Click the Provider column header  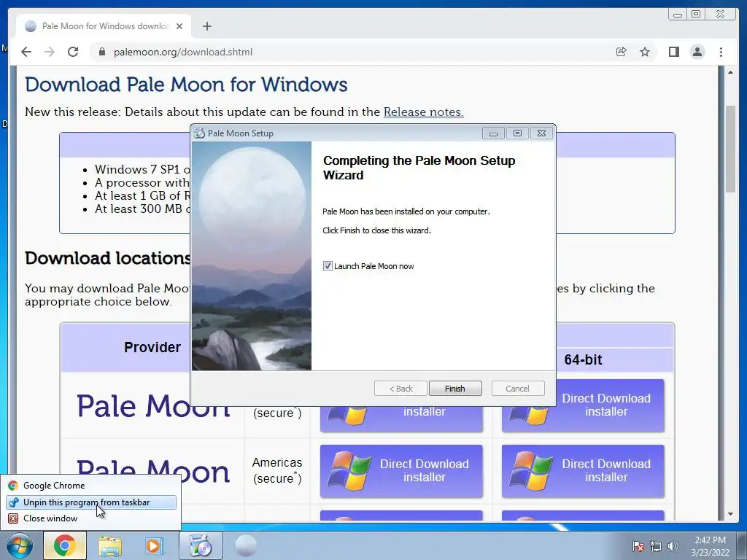(x=152, y=347)
